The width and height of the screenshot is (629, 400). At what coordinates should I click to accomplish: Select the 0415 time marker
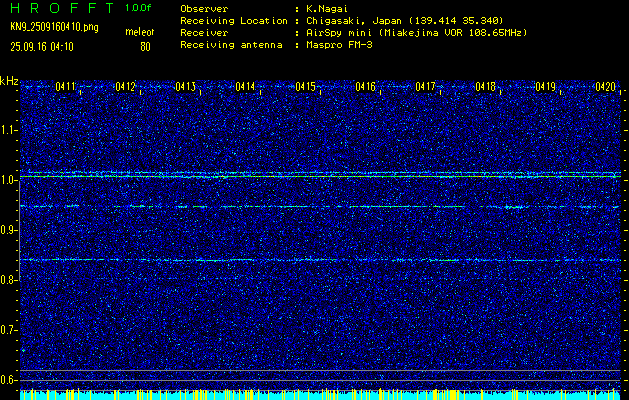(305, 86)
